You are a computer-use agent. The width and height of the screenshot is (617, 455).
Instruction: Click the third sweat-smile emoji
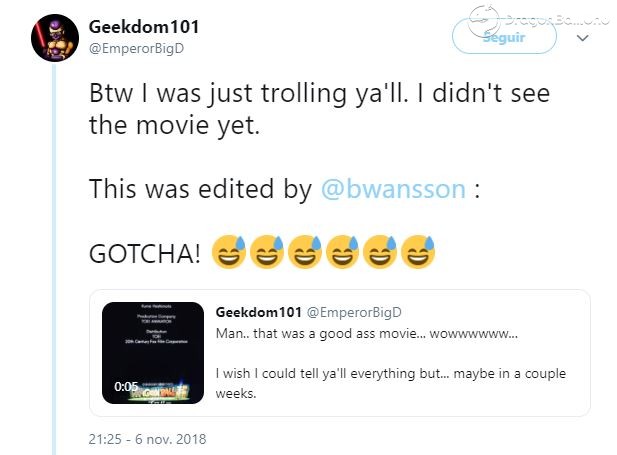coord(305,252)
